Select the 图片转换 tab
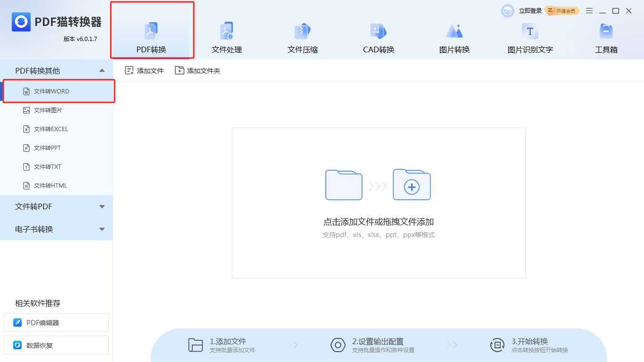Viewport: 644px width, 362px height. pyautogui.click(x=454, y=38)
